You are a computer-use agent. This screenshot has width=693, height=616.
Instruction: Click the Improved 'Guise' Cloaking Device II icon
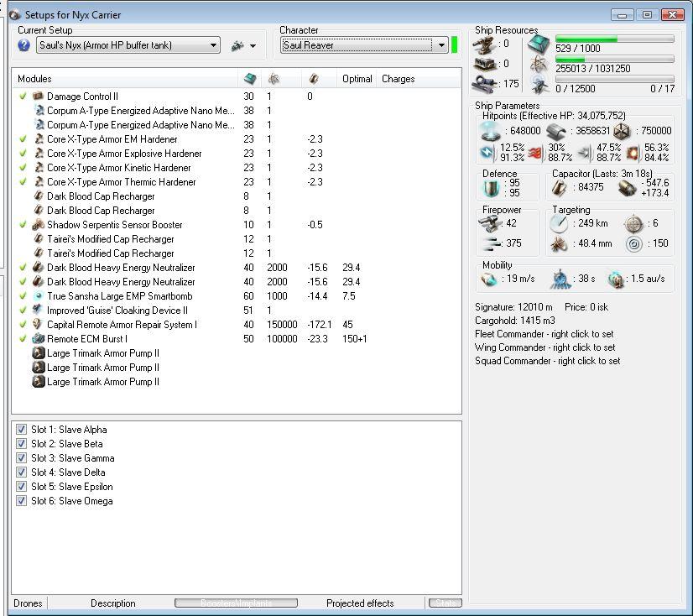coord(39,310)
